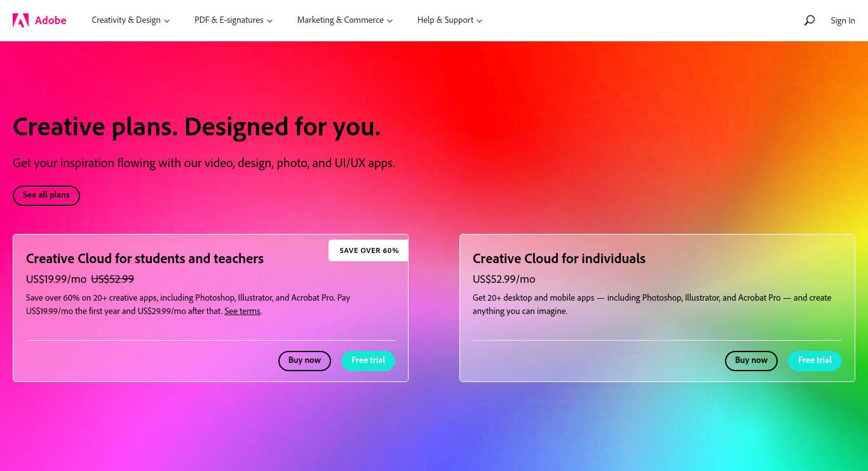Click Sign In in the header
This screenshot has width=868, height=471.
pos(843,20)
